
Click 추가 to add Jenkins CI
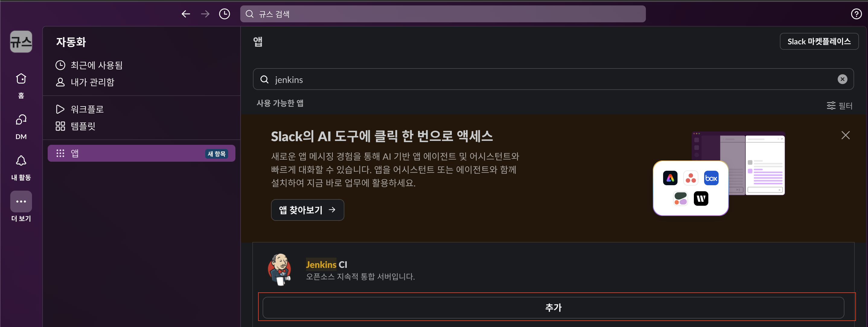553,307
